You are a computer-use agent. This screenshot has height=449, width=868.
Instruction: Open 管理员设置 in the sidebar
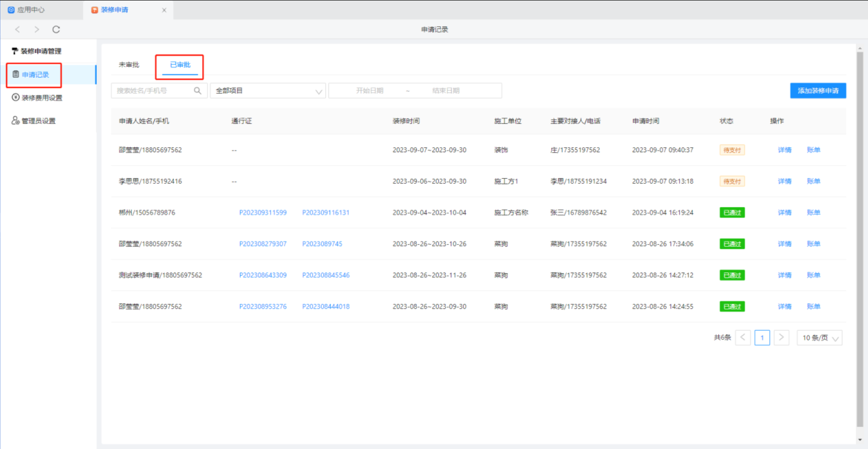tap(38, 121)
